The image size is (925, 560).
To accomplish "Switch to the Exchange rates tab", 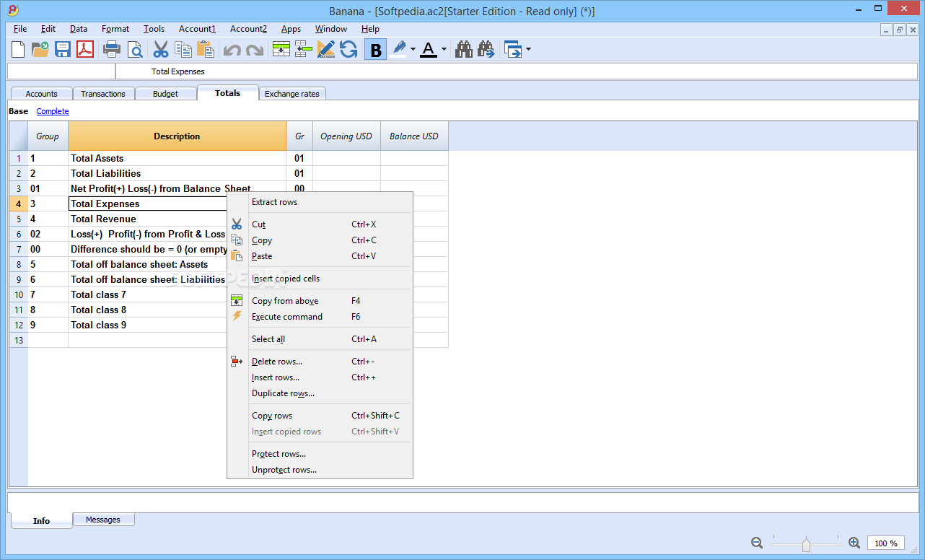I will (292, 94).
